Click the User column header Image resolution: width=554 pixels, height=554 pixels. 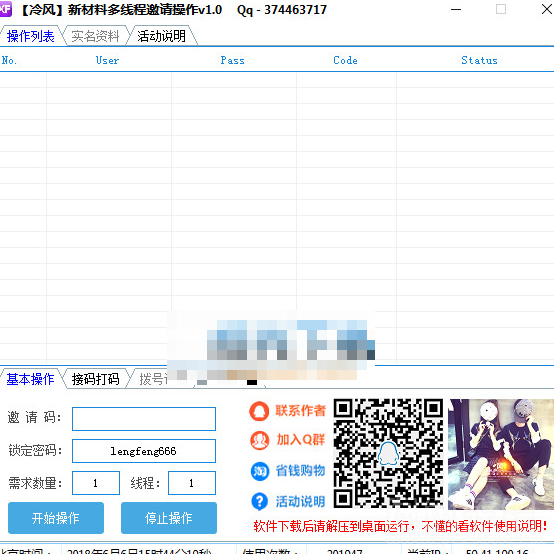click(107, 60)
